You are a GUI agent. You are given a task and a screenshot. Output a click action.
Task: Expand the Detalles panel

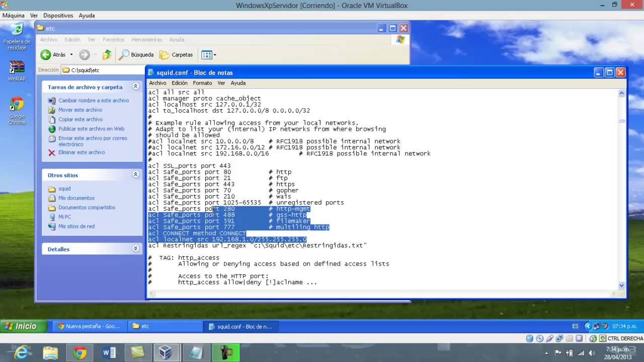click(x=135, y=248)
